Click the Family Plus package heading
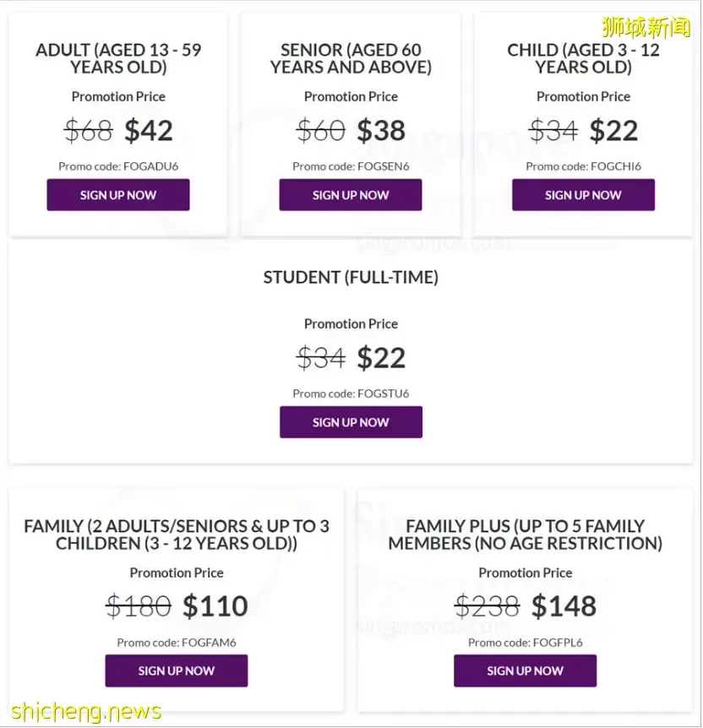703x728 pixels. pyautogui.click(x=525, y=535)
